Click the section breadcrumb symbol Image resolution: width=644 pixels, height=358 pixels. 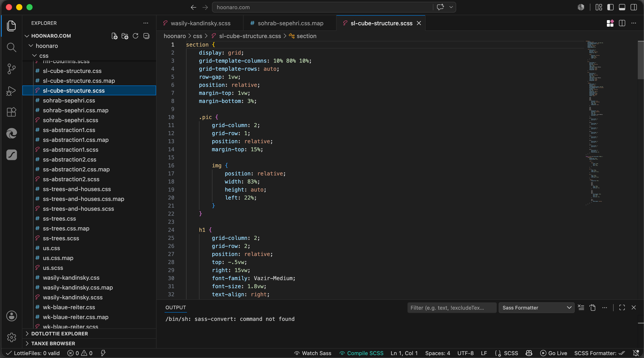click(306, 36)
